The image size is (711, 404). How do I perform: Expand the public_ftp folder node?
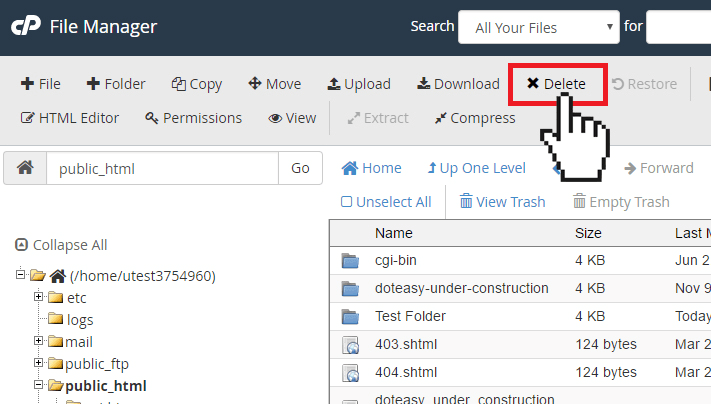click(39, 362)
